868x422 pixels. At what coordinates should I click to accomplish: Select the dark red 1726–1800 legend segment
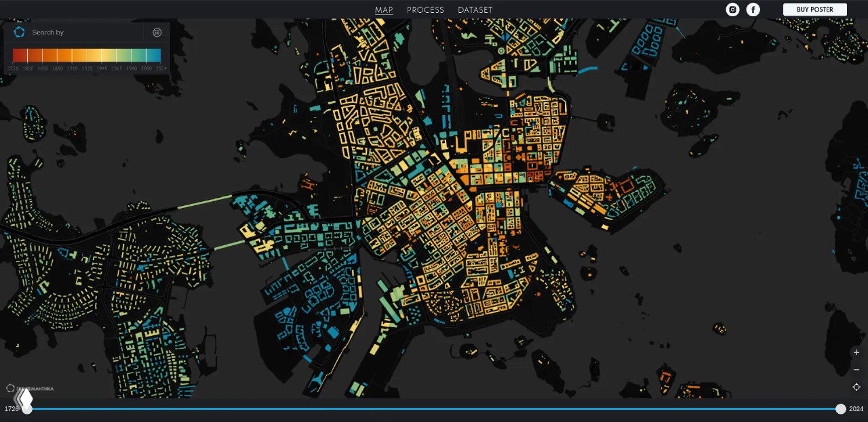[20, 56]
